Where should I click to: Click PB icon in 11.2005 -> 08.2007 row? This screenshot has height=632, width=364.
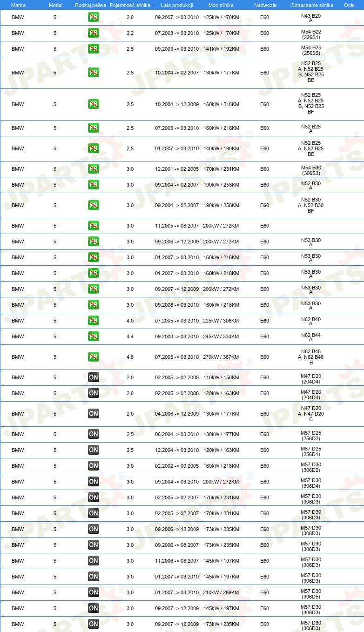94,226
